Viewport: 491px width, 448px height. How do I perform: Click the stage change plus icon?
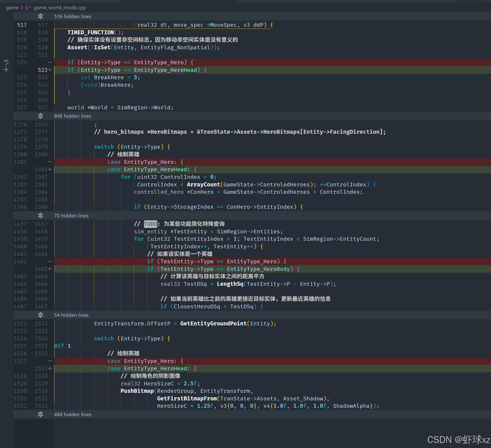6,70
